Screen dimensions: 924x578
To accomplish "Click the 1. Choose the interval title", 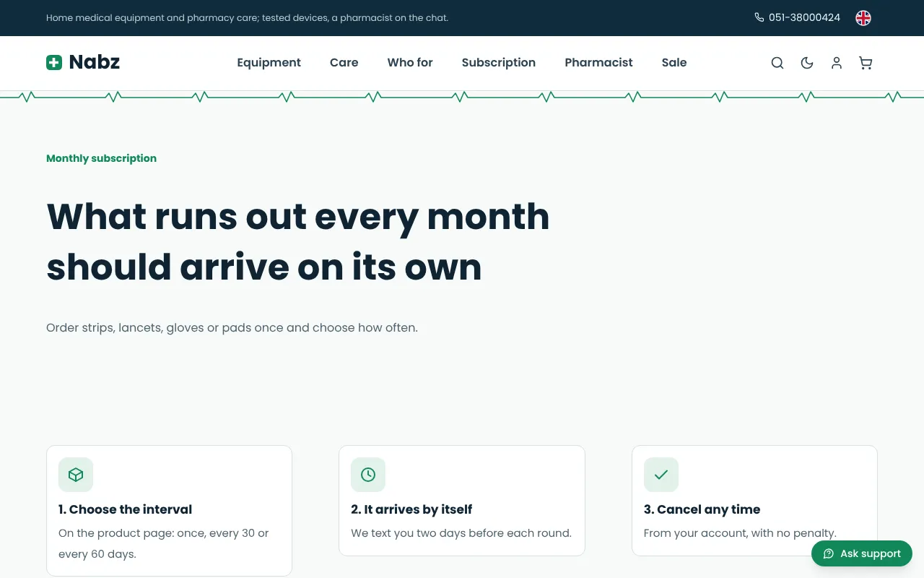I will pyautogui.click(x=125, y=509).
